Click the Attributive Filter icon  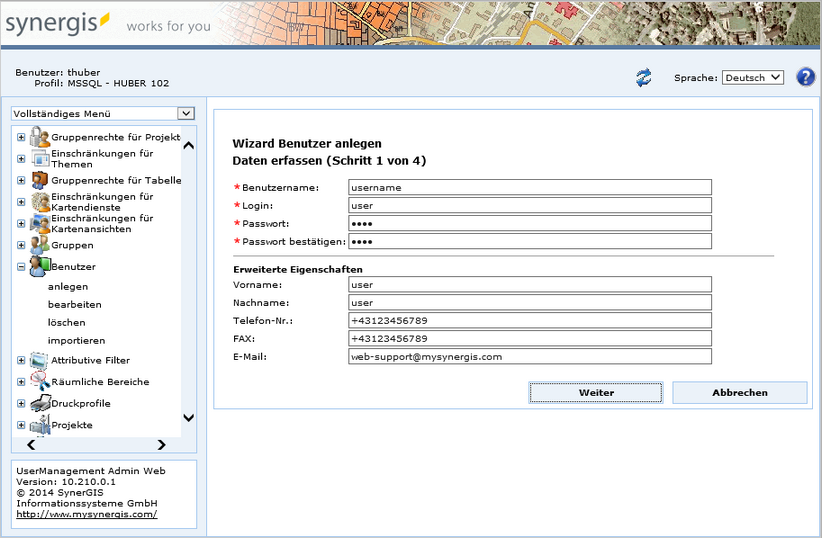pos(39,360)
